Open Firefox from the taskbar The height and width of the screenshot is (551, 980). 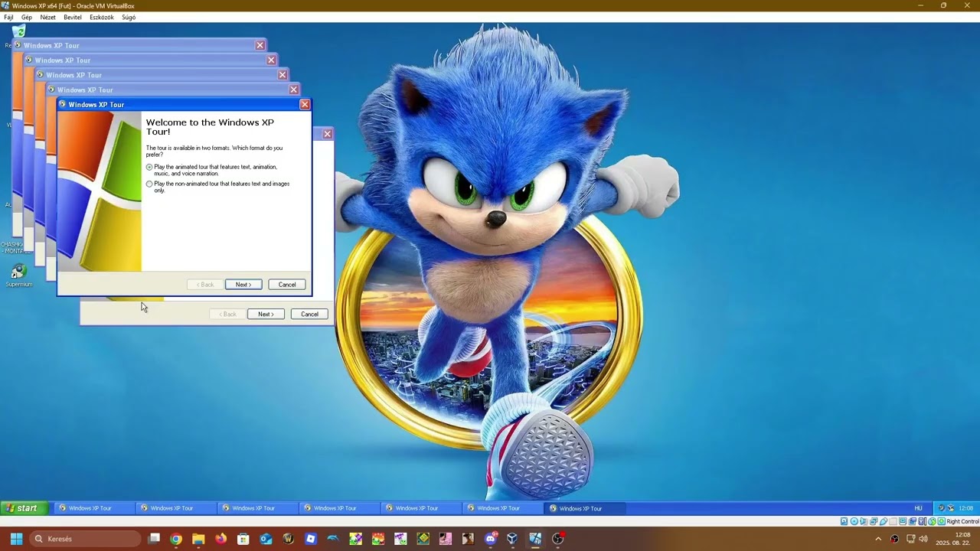[x=221, y=539]
